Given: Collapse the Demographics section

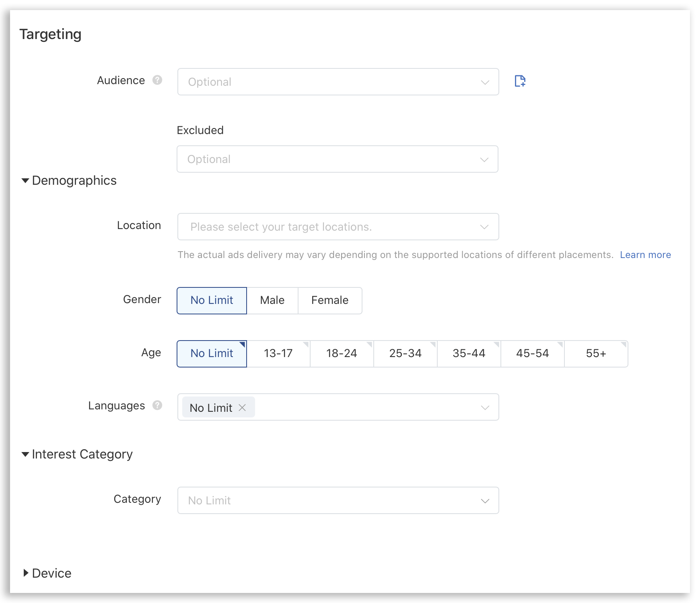Looking at the screenshot, I should (25, 180).
